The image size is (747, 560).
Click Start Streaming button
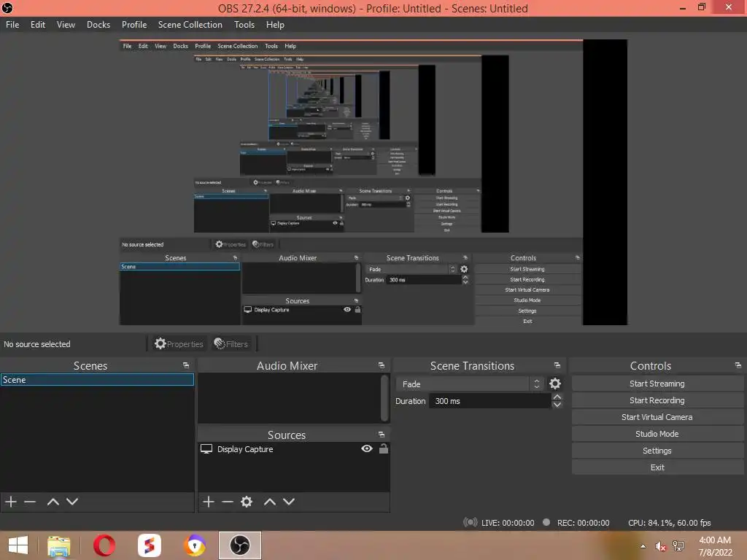pyautogui.click(x=657, y=384)
